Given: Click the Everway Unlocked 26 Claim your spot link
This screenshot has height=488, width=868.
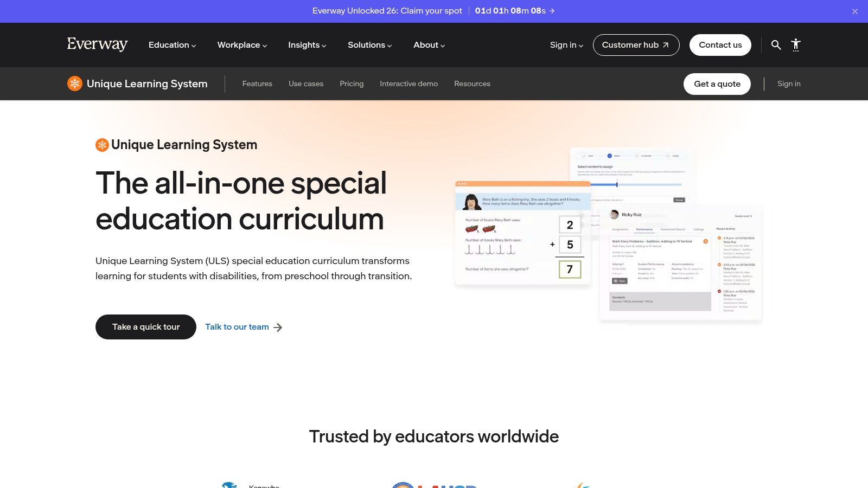Looking at the screenshot, I should 387,11.
